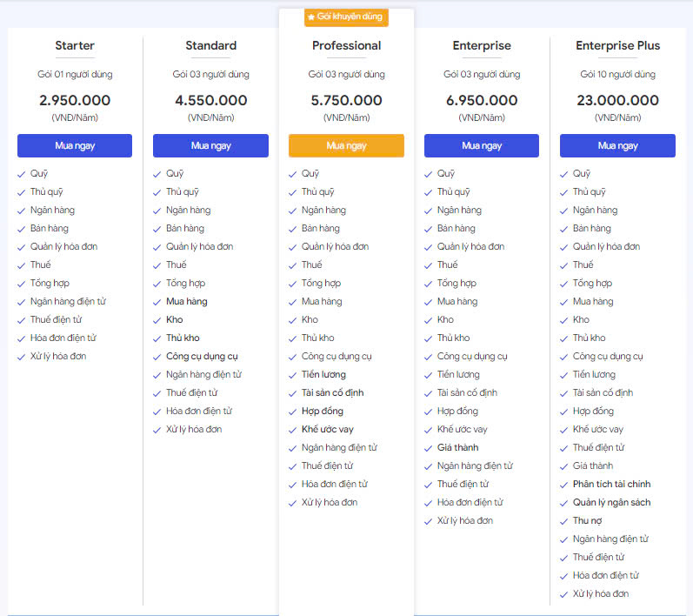This screenshot has width=693, height=616.
Task: Click Hóa đơn điện tử in the Starter column
Action: pos(63,338)
